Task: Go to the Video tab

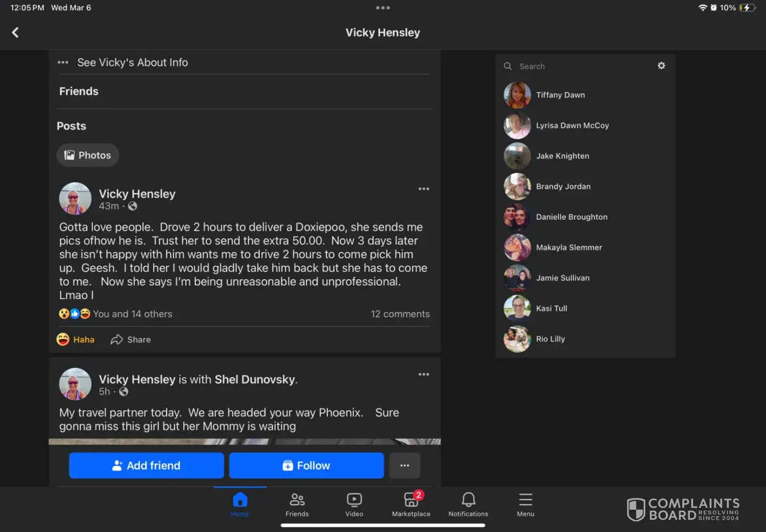Action: (x=354, y=504)
